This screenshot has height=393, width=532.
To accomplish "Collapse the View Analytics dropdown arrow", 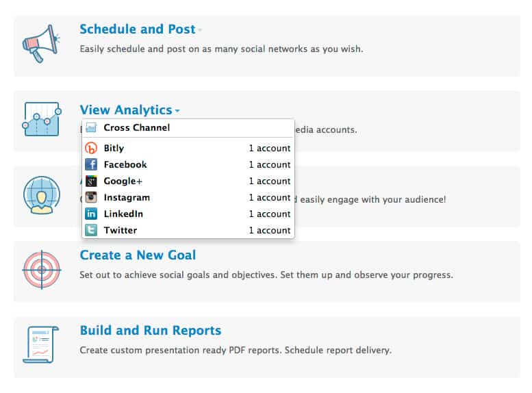I will pos(177,111).
